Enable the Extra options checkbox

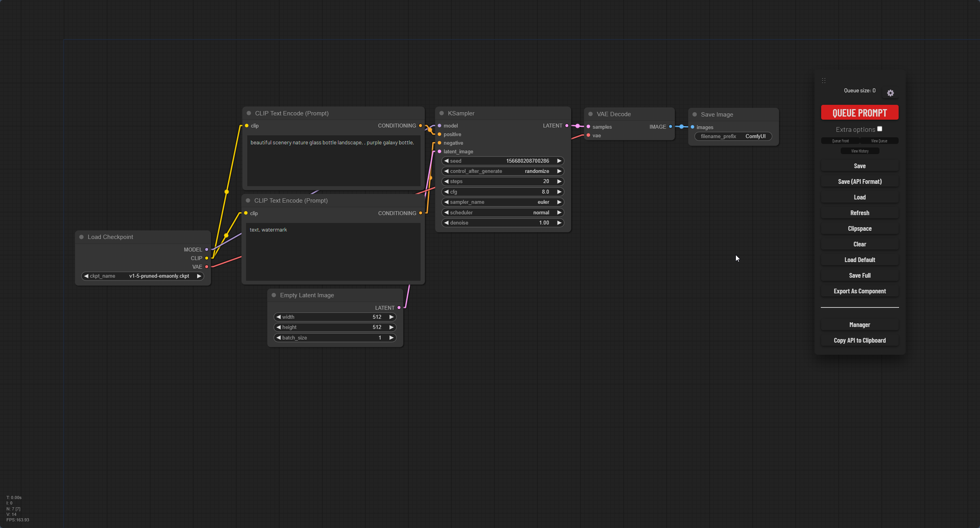pyautogui.click(x=879, y=129)
